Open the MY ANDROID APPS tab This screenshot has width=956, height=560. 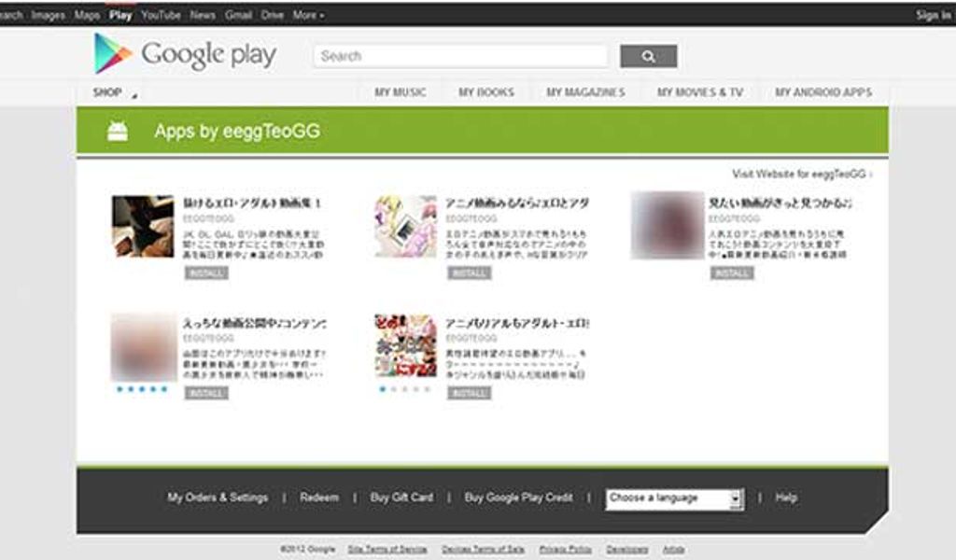(x=822, y=92)
